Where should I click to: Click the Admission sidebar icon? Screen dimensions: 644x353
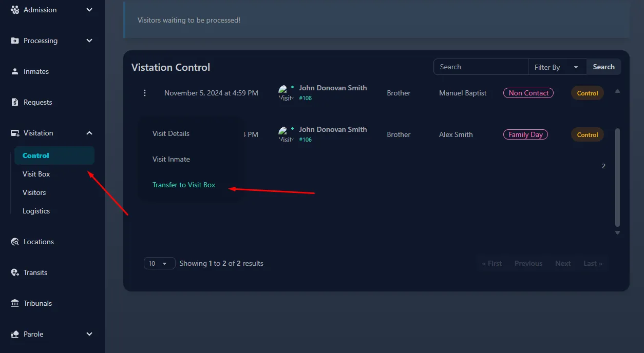15,10
